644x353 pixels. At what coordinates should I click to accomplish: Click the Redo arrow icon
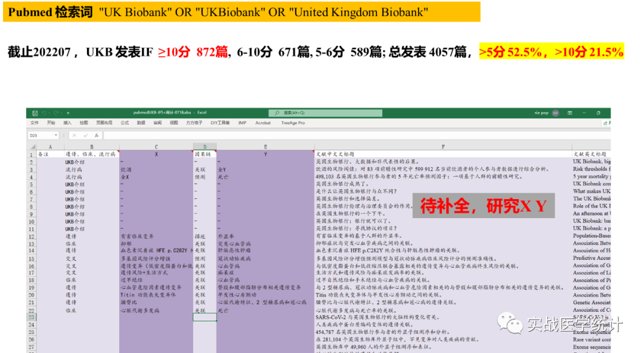(56, 113)
